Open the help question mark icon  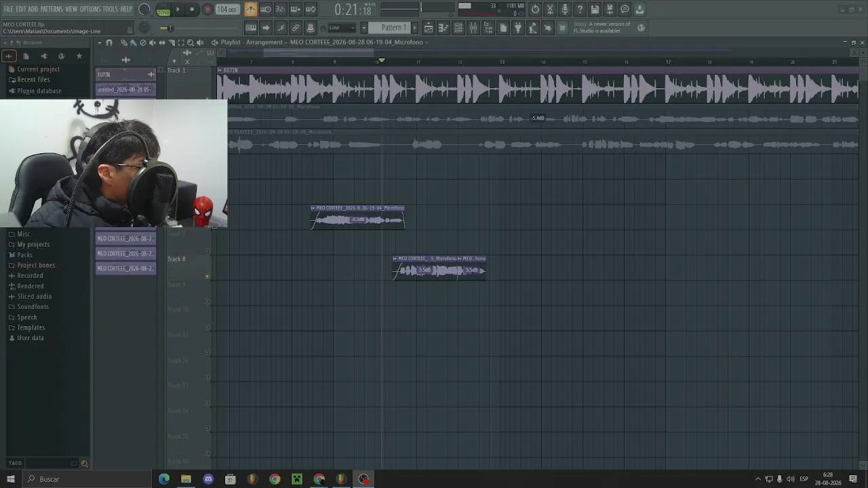(x=580, y=9)
